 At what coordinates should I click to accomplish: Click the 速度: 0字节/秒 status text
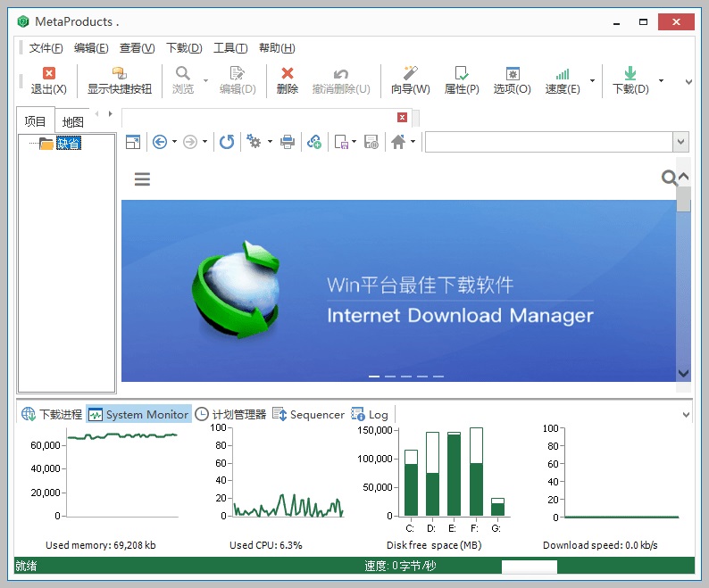tap(400, 566)
